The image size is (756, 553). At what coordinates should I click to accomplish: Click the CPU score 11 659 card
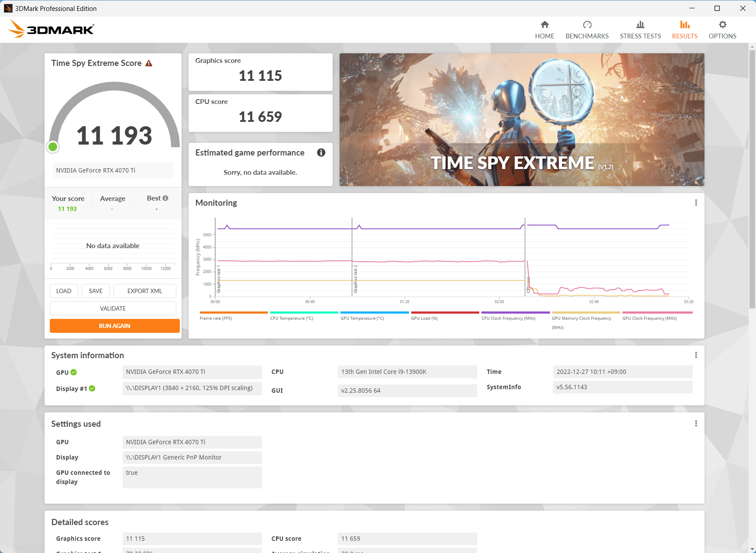pyautogui.click(x=261, y=113)
